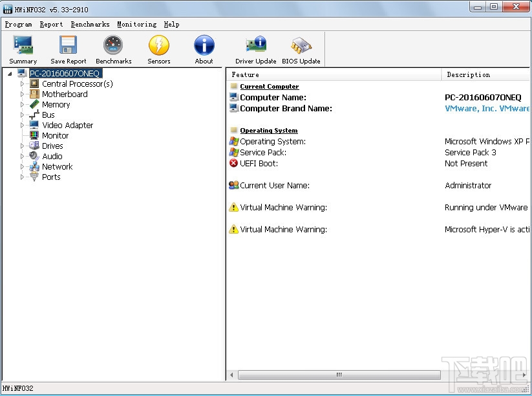Open the VMware, Inc. brand name link
The width and height of the screenshot is (532, 396).
point(487,108)
